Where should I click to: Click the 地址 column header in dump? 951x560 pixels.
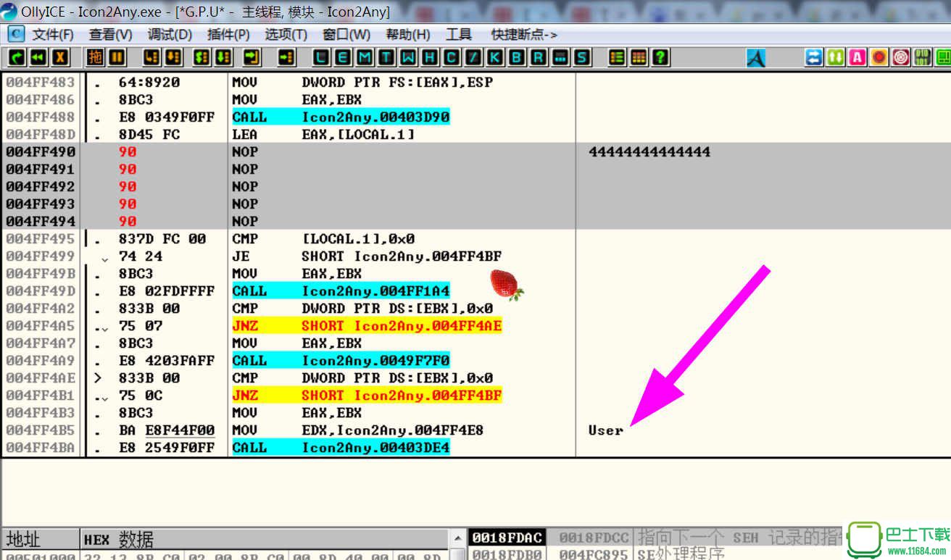[41, 539]
